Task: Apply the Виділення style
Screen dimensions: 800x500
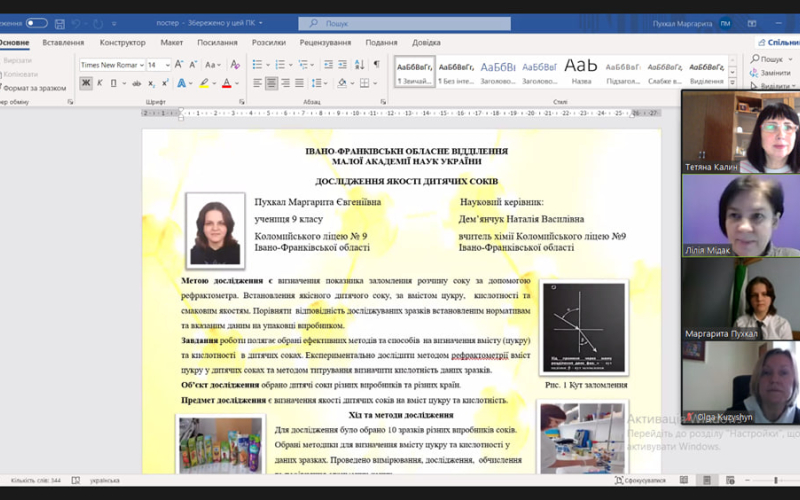Action: tap(706, 72)
